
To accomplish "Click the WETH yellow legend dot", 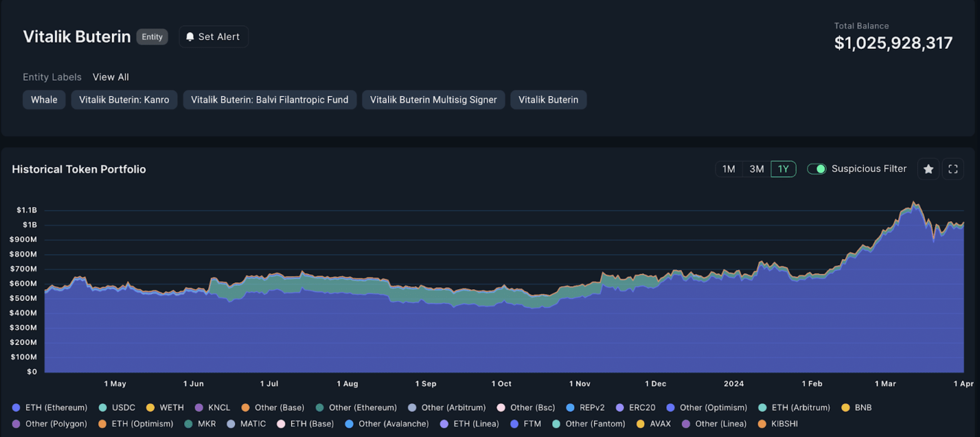I will (150, 408).
